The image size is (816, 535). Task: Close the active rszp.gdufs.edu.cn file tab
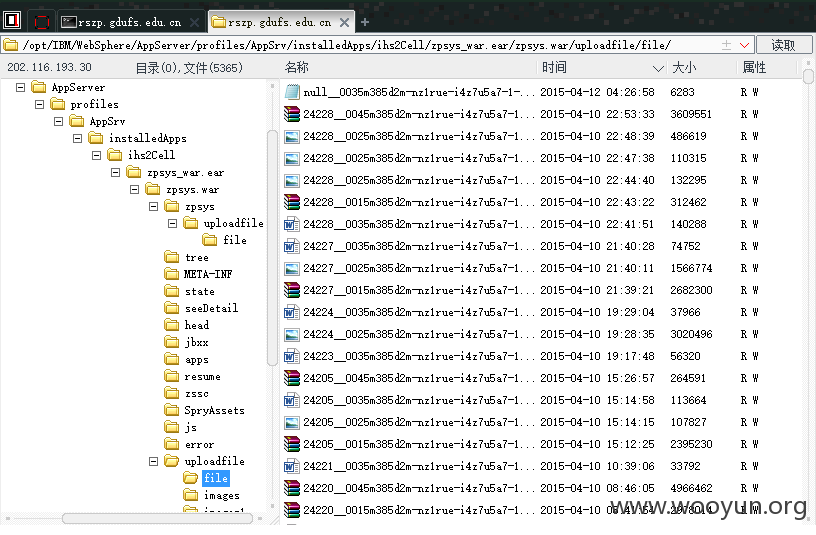pyautogui.click(x=344, y=22)
